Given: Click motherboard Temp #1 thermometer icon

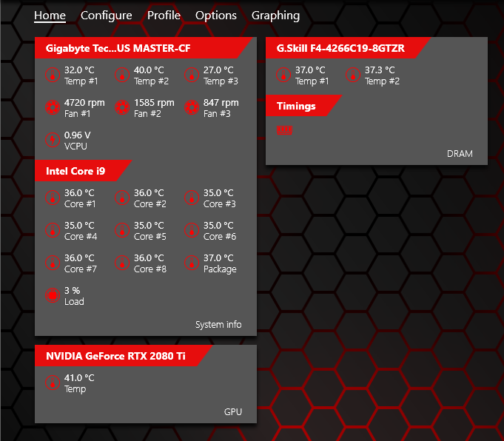Looking at the screenshot, I should pos(53,75).
